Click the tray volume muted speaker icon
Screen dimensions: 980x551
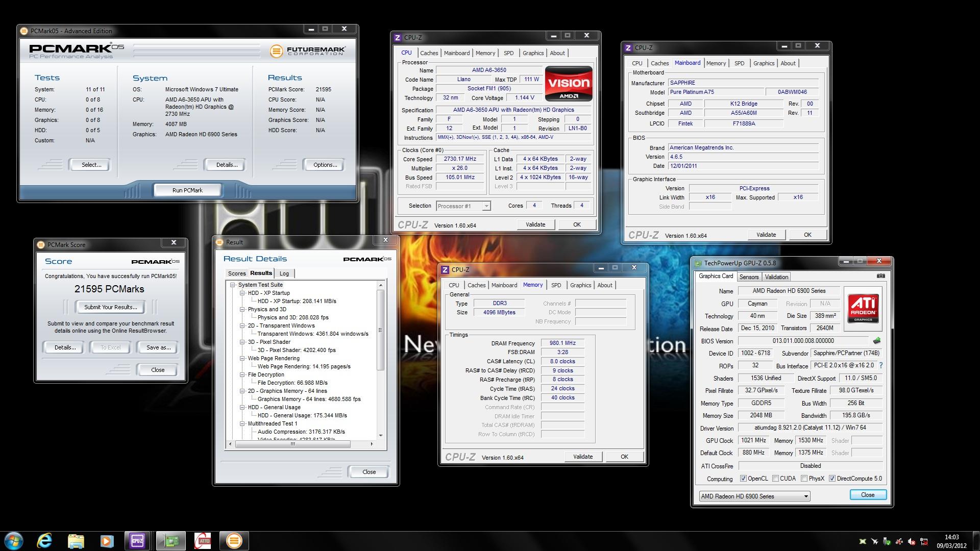pos(911,541)
